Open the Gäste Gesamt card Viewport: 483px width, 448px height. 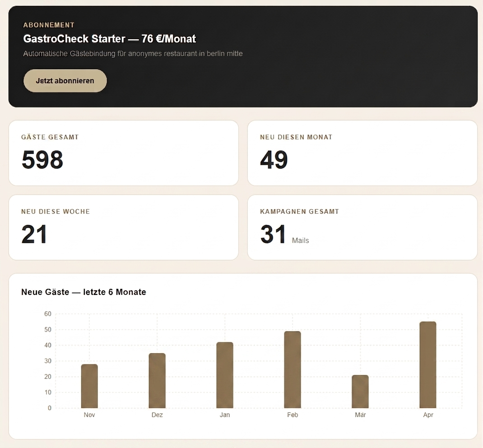click(124, 153)
